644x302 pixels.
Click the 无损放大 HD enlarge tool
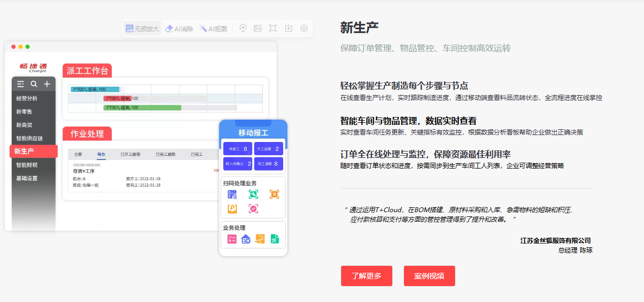click(142, 29)
